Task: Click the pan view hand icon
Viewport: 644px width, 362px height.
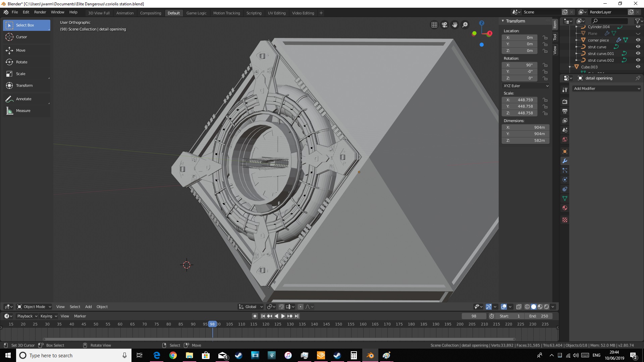Action: (x=455, y=25)
